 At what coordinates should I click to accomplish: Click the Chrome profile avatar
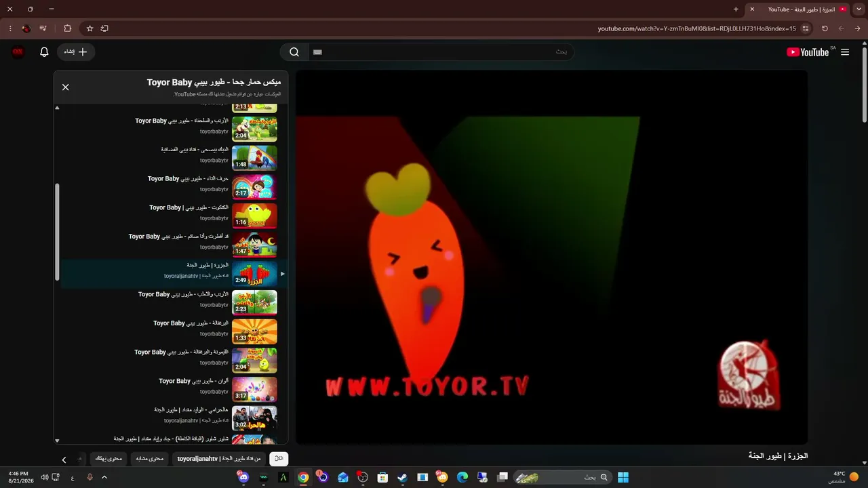click(x=26, y=28)
